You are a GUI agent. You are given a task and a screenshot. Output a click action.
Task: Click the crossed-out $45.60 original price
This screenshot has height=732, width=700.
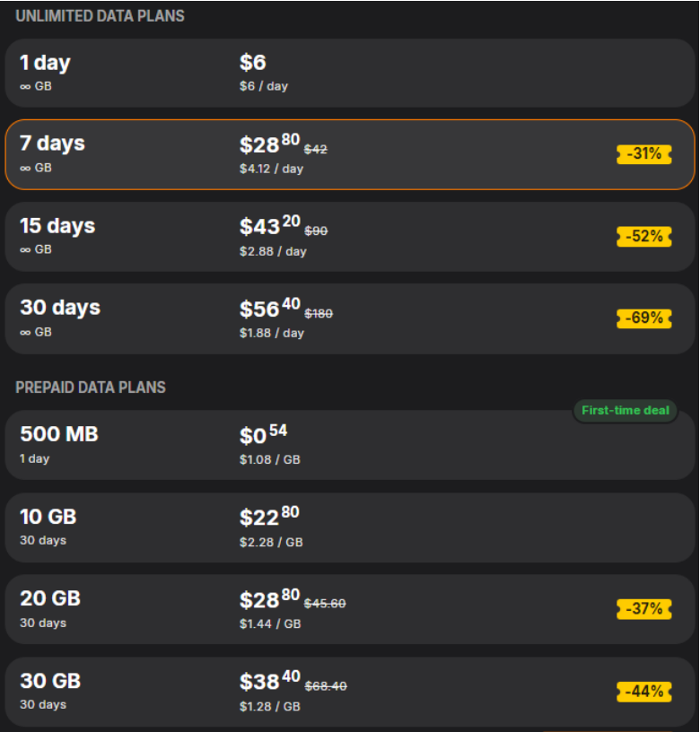coord(325,604)
